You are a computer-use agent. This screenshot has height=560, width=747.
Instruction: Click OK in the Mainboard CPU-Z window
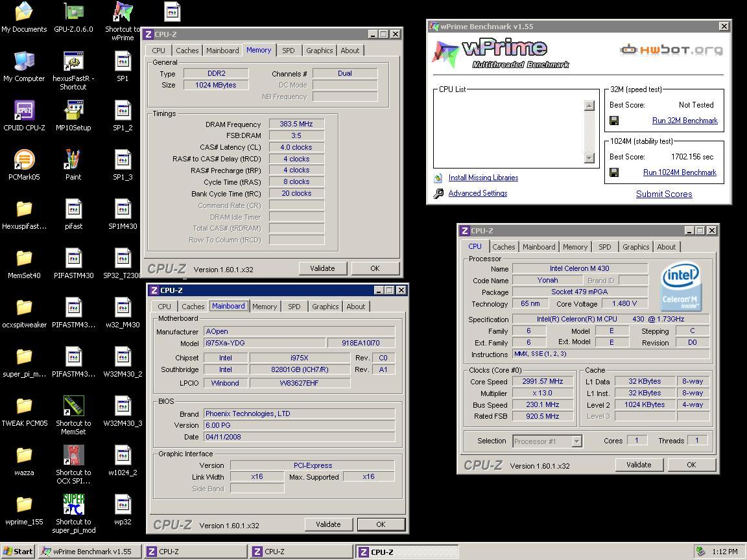381,524
